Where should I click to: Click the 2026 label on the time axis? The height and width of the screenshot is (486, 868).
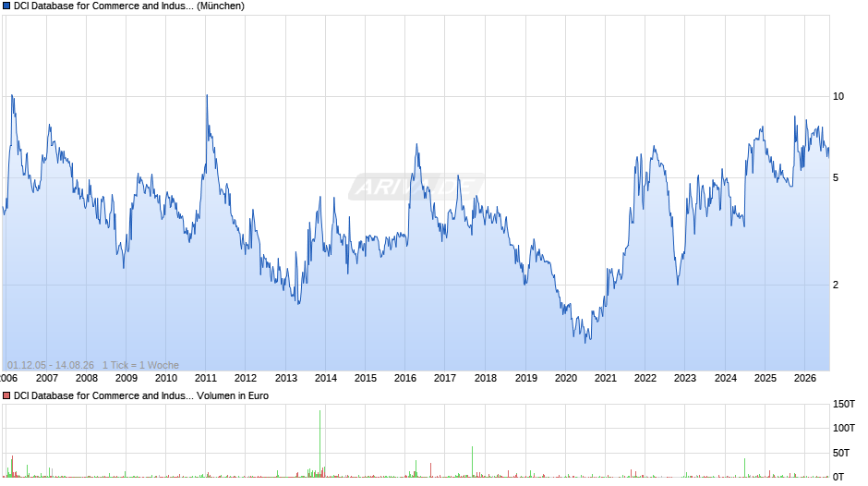pyautogui.click(x=805, y=378)
